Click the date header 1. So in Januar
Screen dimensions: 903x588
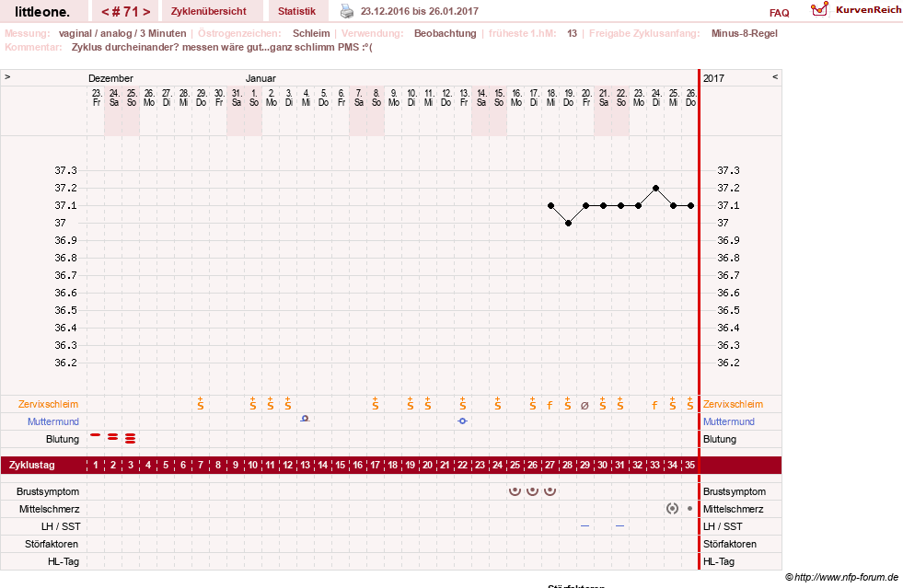(x=254, y=98)
